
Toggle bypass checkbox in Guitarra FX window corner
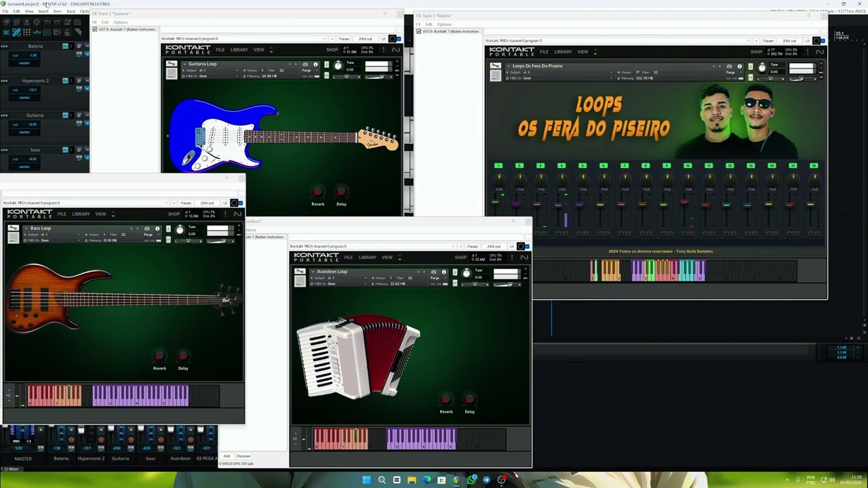click(399, 39)
